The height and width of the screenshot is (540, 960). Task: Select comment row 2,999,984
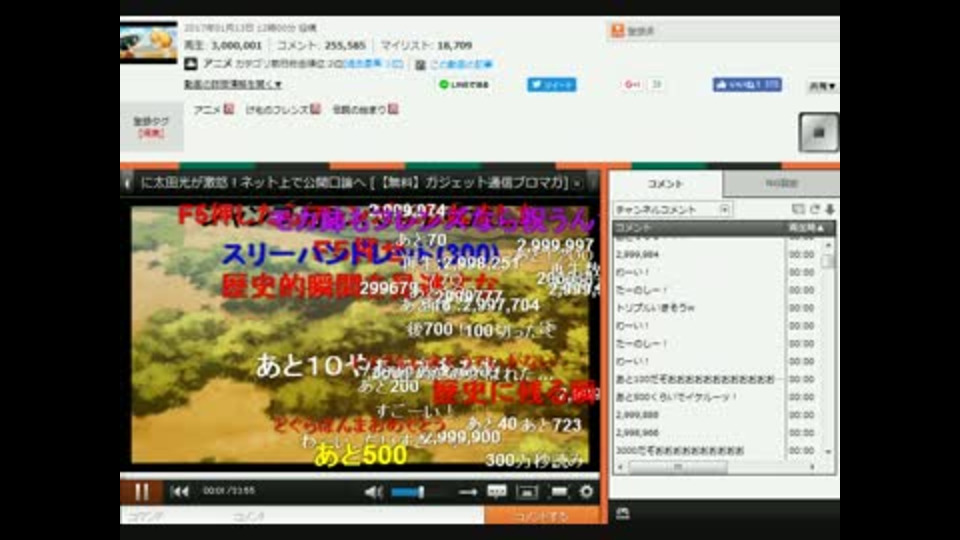coord(699,254)
